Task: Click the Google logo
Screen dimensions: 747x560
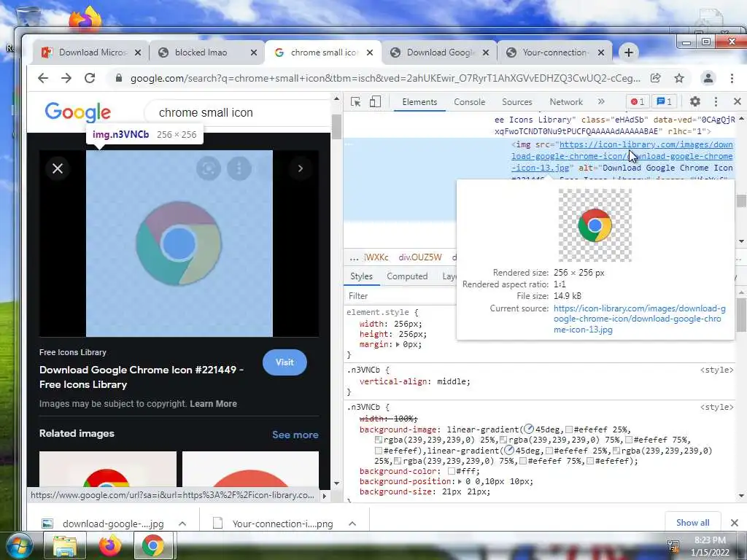Action: pos(77,112)
